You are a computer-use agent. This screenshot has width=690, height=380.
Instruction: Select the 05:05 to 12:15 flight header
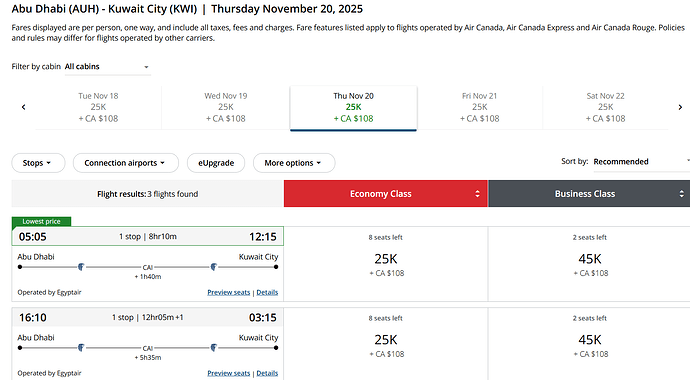pyautogui.click(x=148, y=237)
